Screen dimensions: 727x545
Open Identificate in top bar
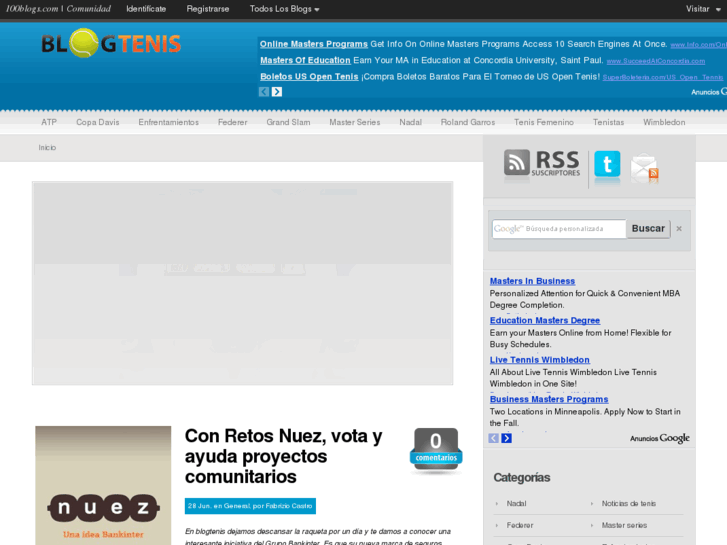click(x=146, y=9)
